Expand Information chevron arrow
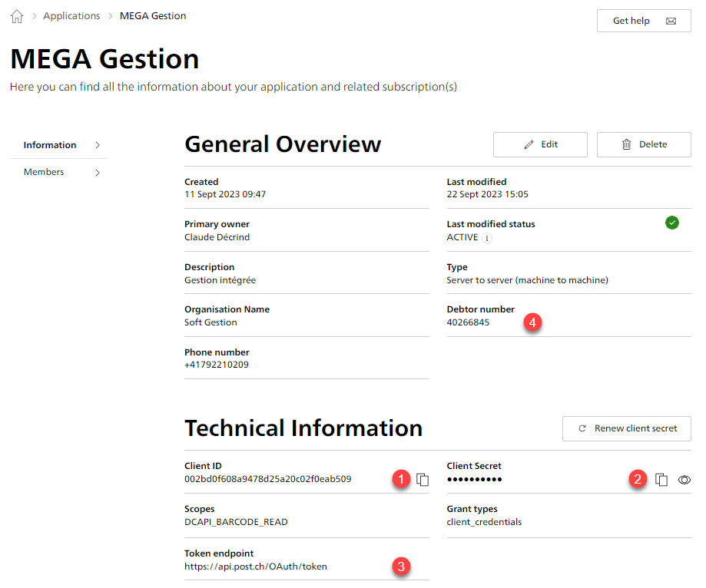The height and width of the screenshot is (588, 706). [98, 145]
